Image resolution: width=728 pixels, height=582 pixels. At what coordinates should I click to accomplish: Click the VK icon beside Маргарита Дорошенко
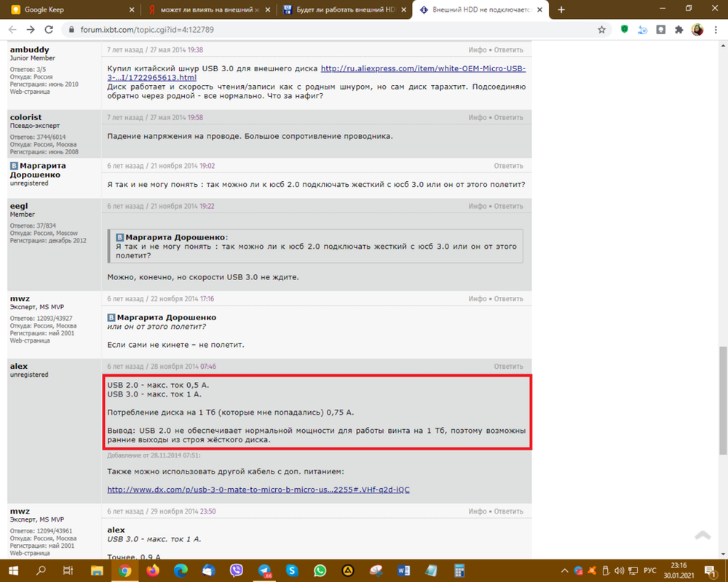tap(14, 166)
